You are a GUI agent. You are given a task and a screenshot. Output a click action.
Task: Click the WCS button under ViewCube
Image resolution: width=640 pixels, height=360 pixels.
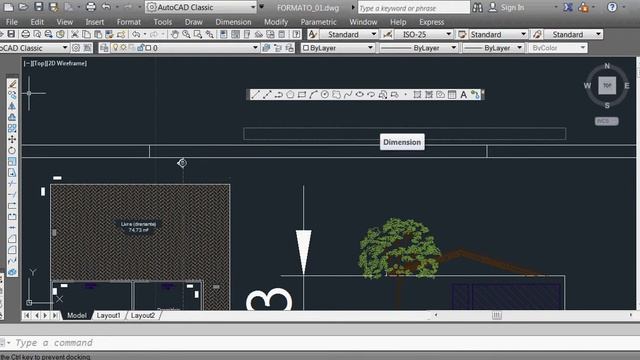tap(607, 121)
